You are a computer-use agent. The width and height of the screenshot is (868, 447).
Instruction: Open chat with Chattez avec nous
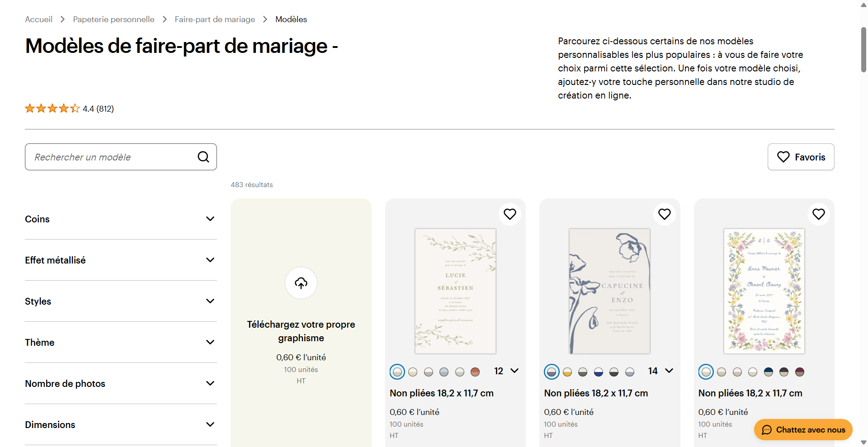pos(803,430)
